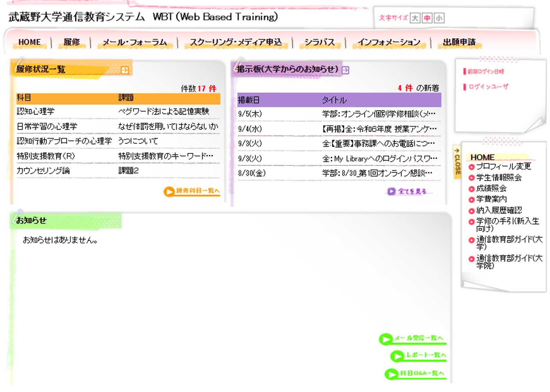Open notice 全:【重要】事務課へのお電話につ…
The height and width of the screenshot is (392, 550).
pos(379,143)
